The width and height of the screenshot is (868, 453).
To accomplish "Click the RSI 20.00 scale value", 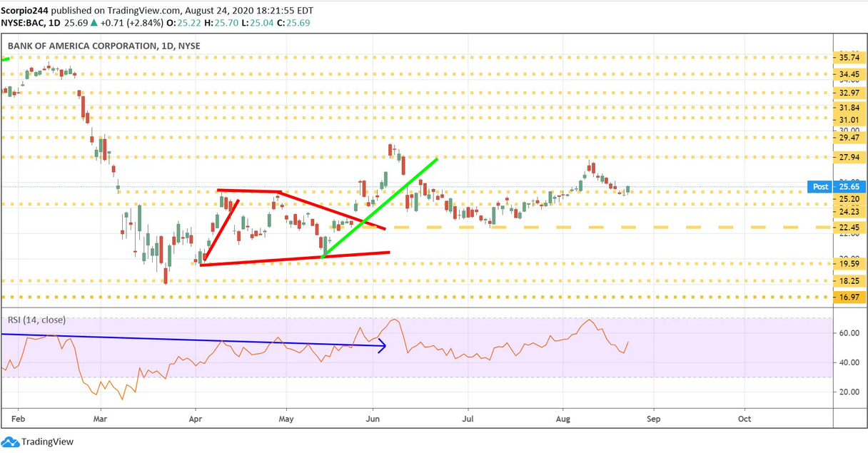I will pyautogui.click(x=849, y=392).
